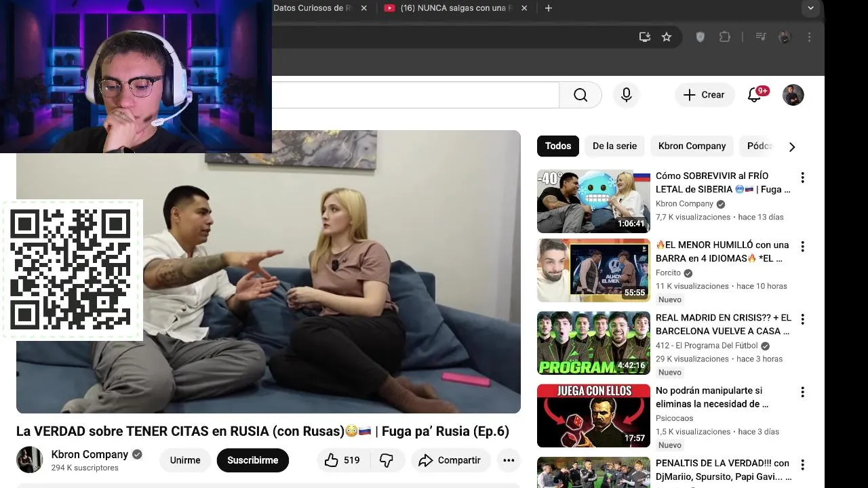
Task: Click the YouTube search input field
Action: point(415,95)
